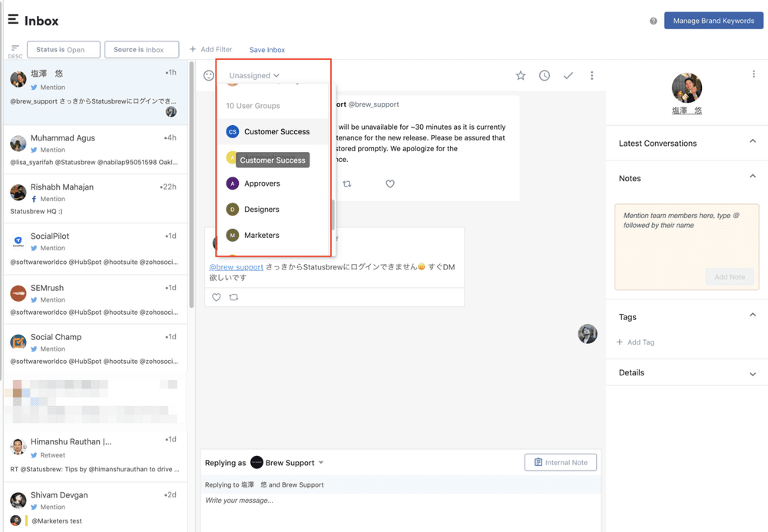This screenshot has width=768, height=532.
Task: Expand the Details section
Action: point(753,374)
